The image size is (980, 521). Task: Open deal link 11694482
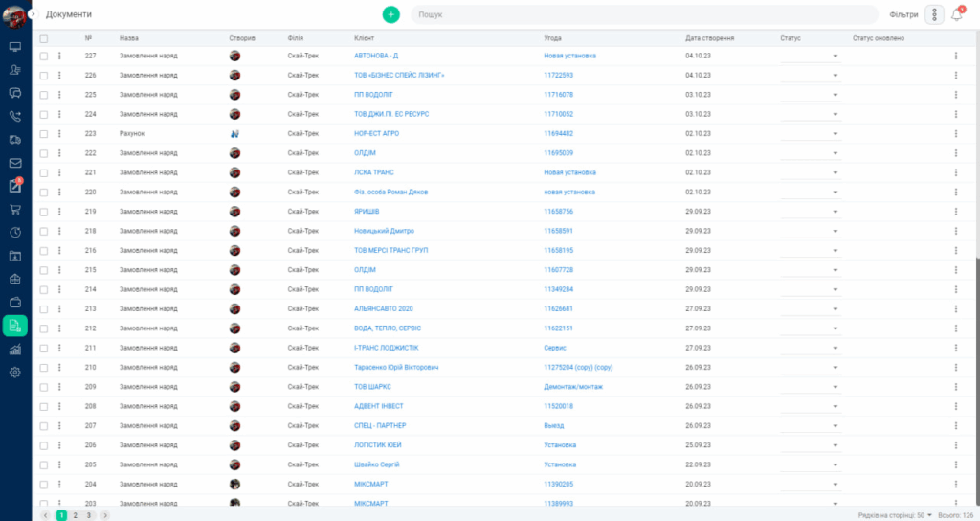(558, 133)
